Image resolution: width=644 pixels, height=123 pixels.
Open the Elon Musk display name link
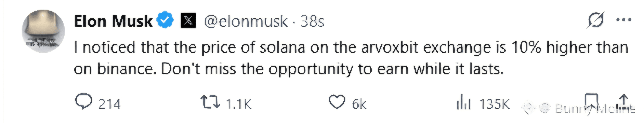[113, 21]
